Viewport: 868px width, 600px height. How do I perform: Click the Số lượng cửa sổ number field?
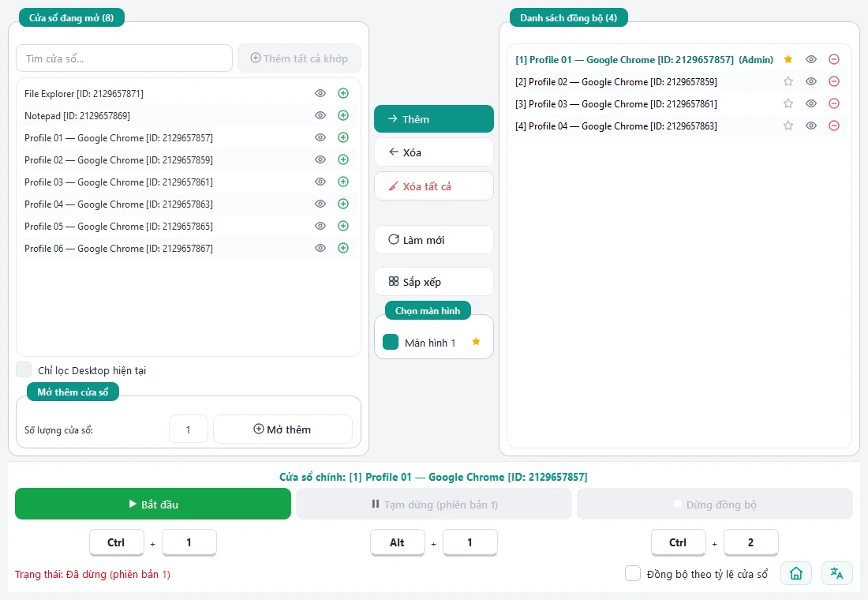tap(189, 429)
